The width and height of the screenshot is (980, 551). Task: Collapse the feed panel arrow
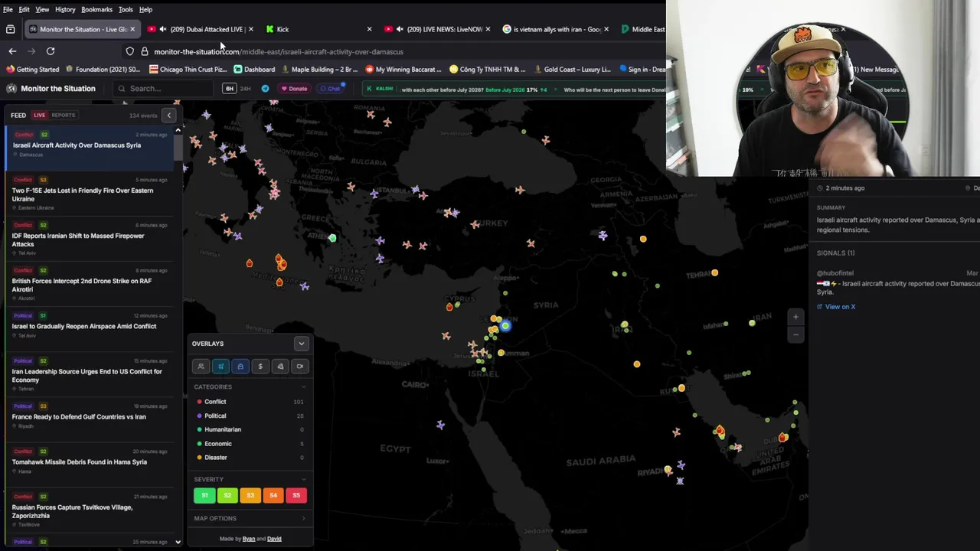pos(169,116)
